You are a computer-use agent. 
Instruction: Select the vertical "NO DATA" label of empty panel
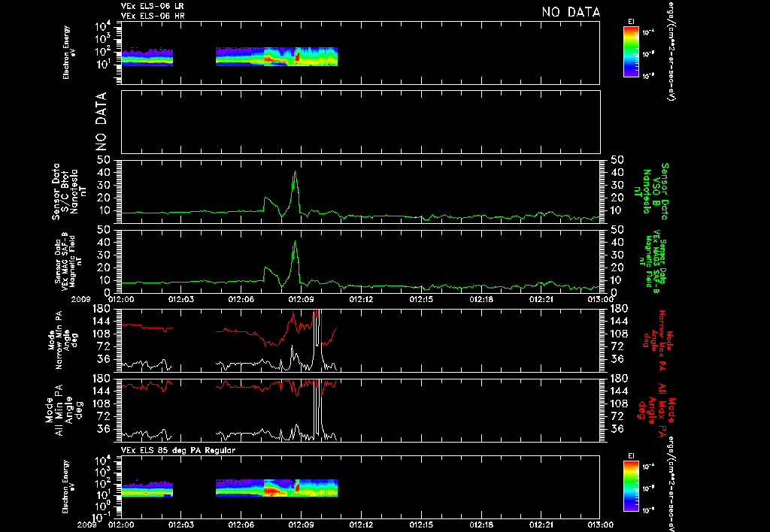[x=101, y=122]
